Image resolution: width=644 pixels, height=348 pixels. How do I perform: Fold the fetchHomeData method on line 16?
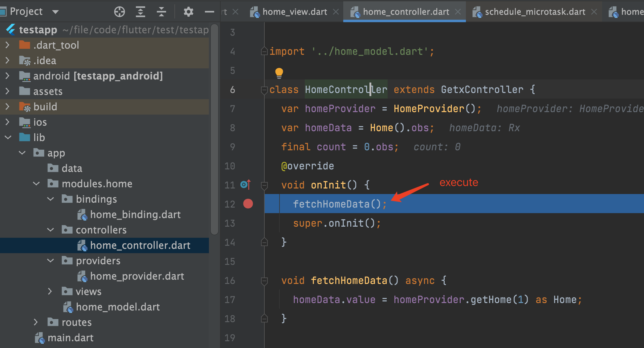264,281
